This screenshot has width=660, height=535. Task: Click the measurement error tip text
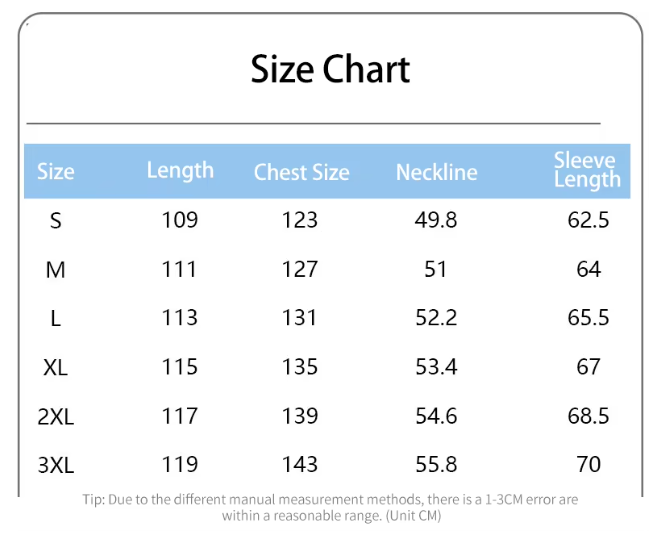(330, 507)
